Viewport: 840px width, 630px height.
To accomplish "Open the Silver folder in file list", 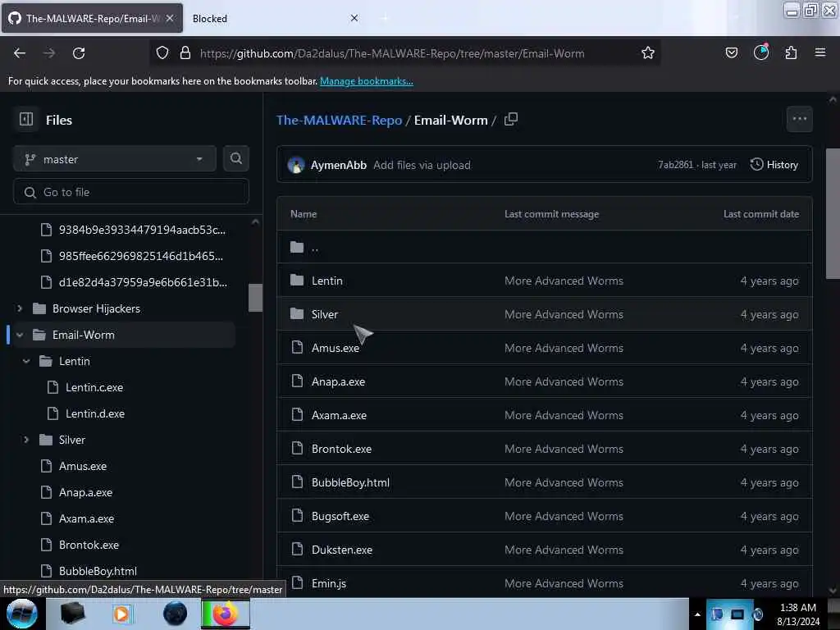I will 325,314.
